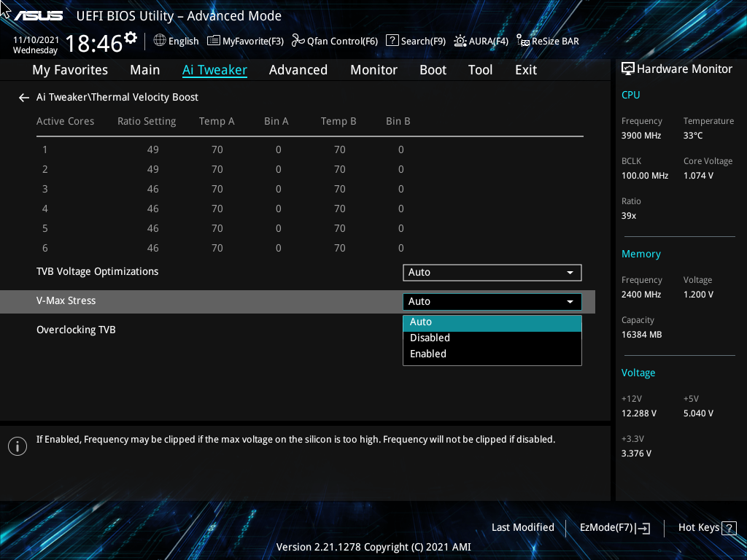Click the Hot Keys question mark icon

pyautogui.click(x=729, y=528)
